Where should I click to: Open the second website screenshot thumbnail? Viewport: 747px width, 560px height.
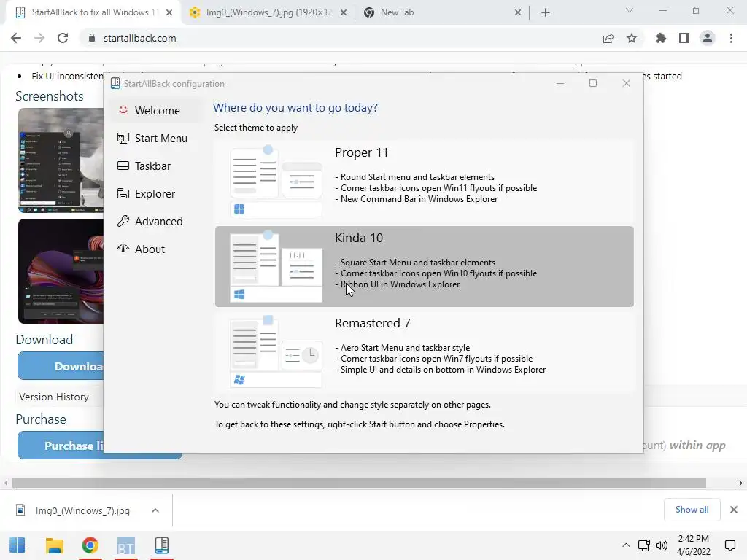pos(61,271)
